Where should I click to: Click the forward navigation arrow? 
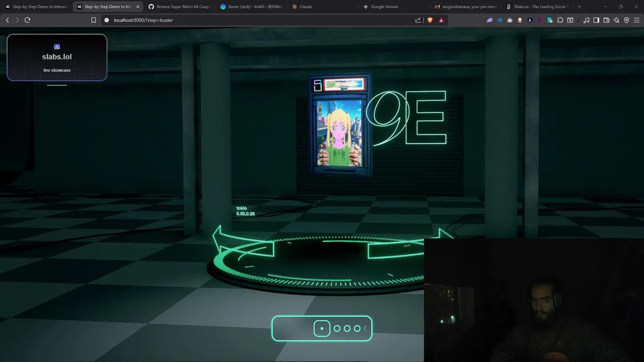(x=17, y=20)
